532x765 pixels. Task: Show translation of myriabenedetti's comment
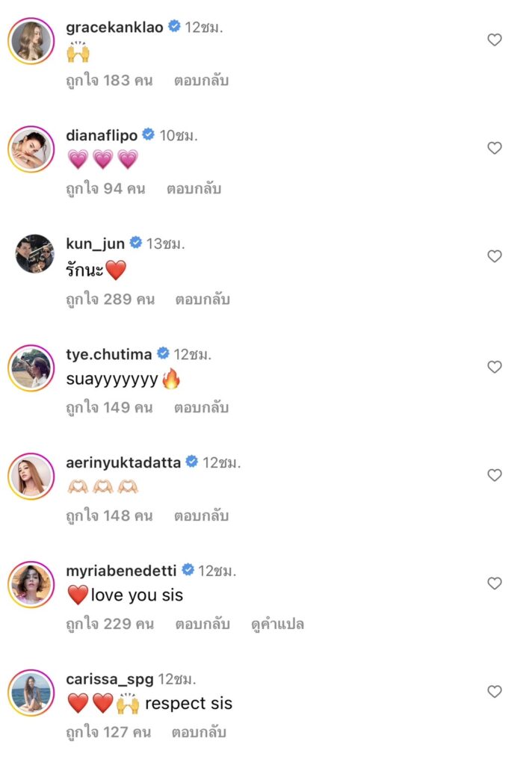278,624
